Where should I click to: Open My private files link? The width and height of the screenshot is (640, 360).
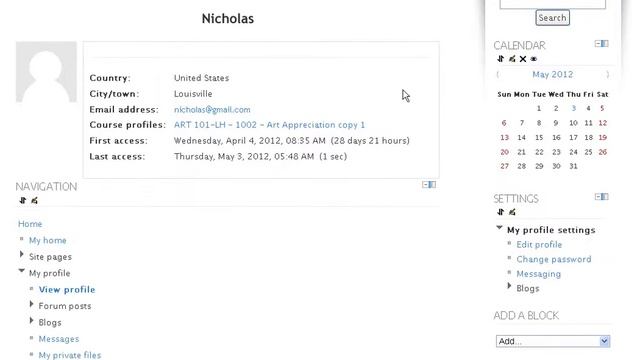(x=70, y=355)
